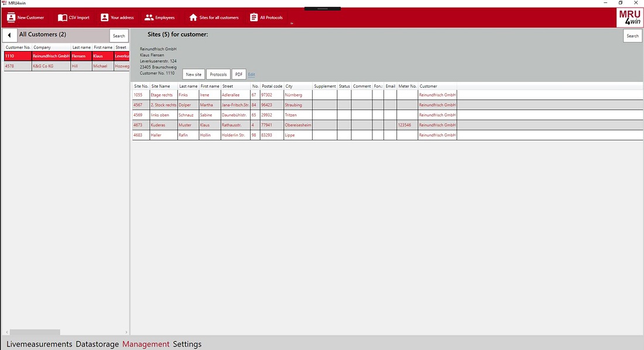The width and height of the screenshot is (644, 350).
Task: Open CSV Import from the toolbar
Action: click(63, 18)
